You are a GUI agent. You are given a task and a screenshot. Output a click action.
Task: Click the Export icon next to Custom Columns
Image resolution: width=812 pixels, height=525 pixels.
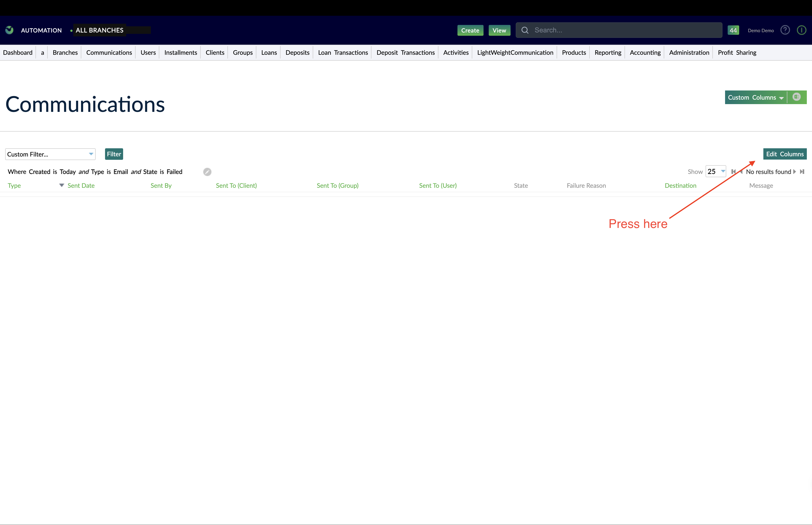coord(797,97)
